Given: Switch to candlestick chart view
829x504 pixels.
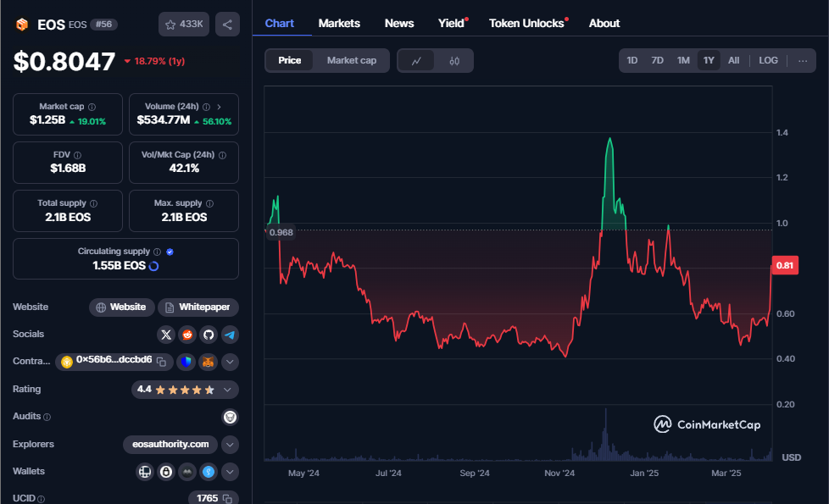Looking at the screenshot, I should (x=453, y=61).
